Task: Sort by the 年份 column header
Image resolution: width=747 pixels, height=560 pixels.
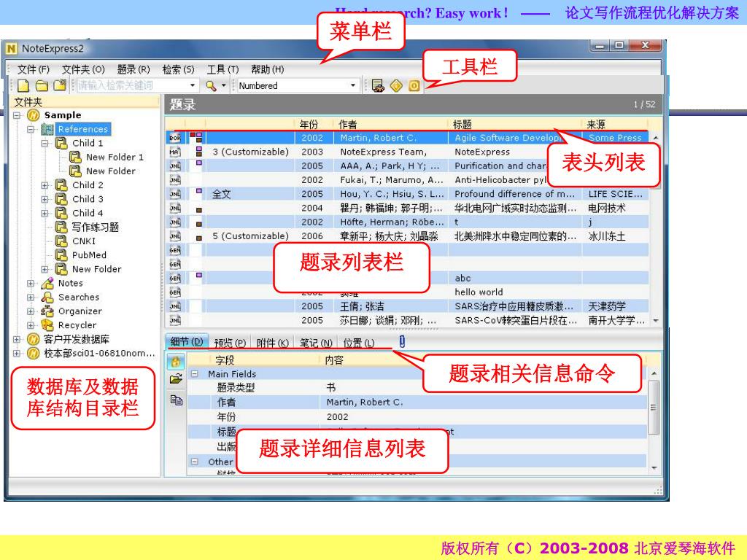Action: (313, 124)
